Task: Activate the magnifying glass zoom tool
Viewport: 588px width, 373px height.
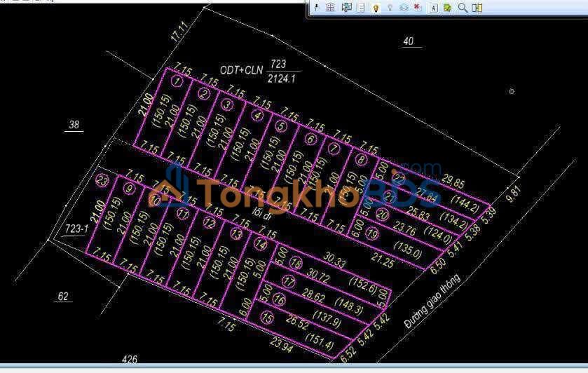Action: (x=463, y=8)
